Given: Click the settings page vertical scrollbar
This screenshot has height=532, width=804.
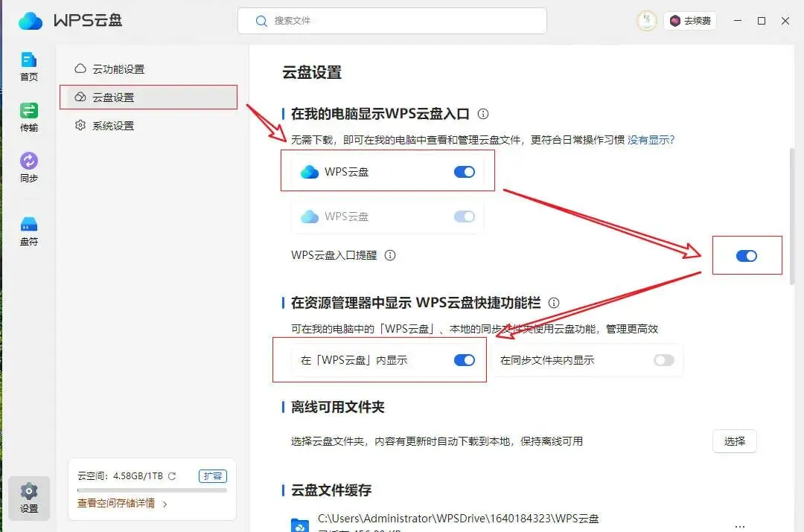Looking at the screenshot, I should point(791,215).
